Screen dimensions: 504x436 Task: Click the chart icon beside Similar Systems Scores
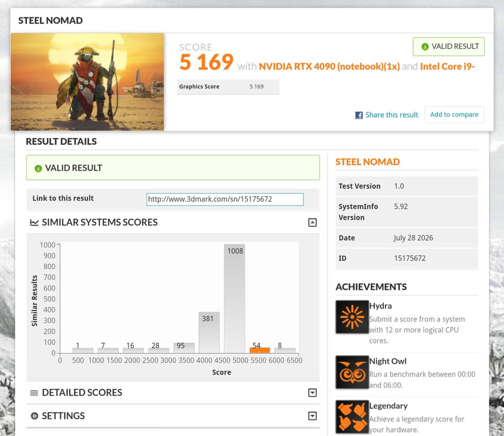(34, 222)
